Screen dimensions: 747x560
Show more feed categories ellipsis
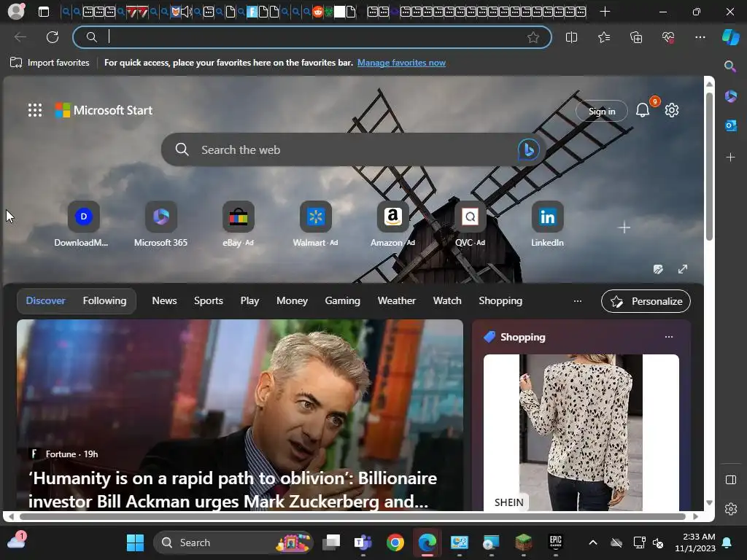(578, 301)
